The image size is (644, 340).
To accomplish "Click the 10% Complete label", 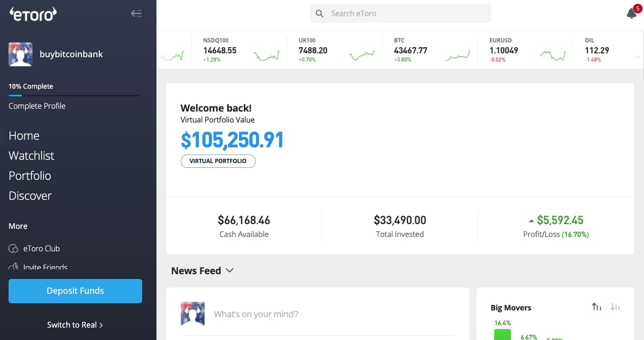I will [31, 86].
